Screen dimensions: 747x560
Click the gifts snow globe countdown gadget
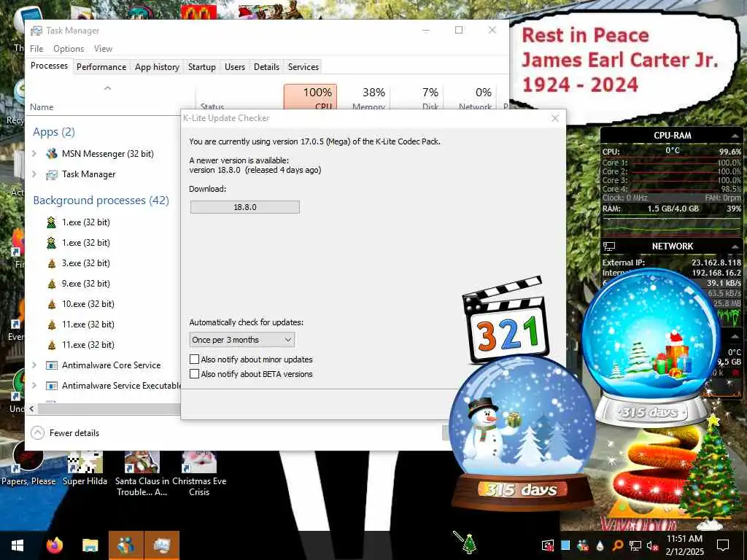pos(651,347)
